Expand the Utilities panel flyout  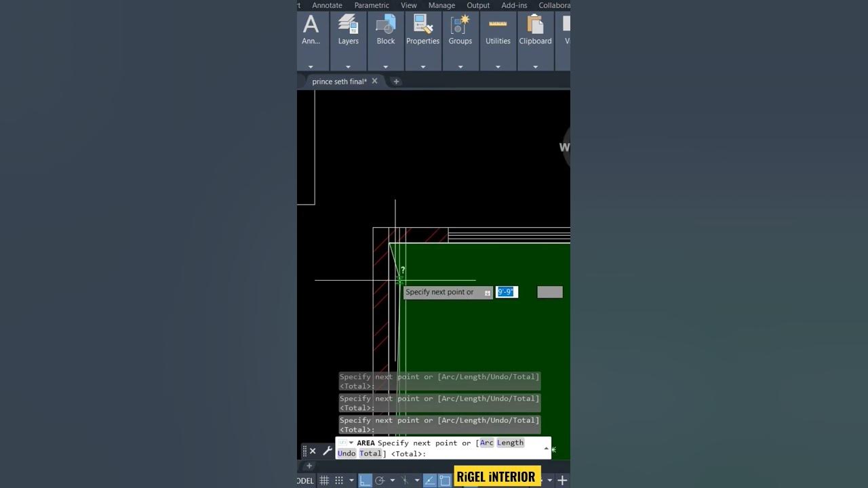coord(498,67)
